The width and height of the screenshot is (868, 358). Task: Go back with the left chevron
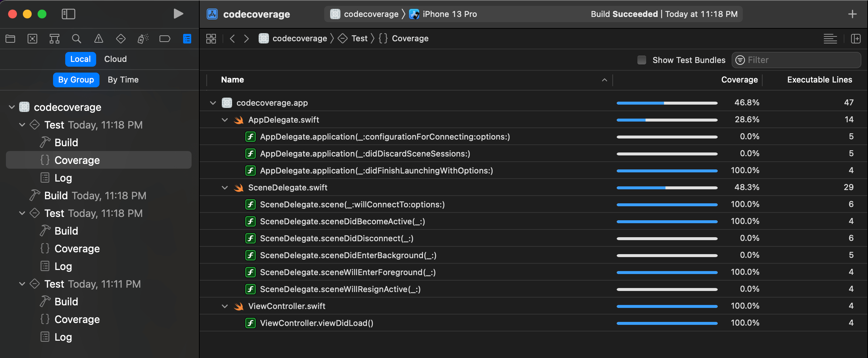232,39
